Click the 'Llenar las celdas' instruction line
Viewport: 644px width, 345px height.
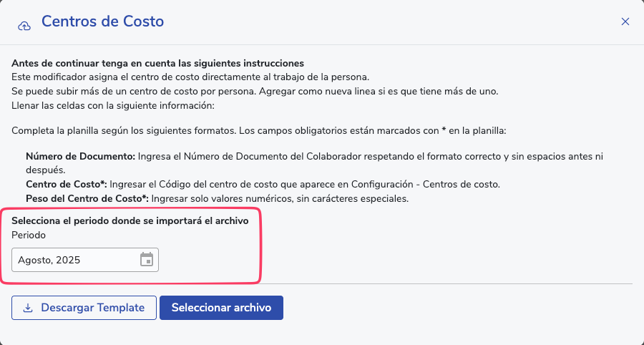[113, 106]
